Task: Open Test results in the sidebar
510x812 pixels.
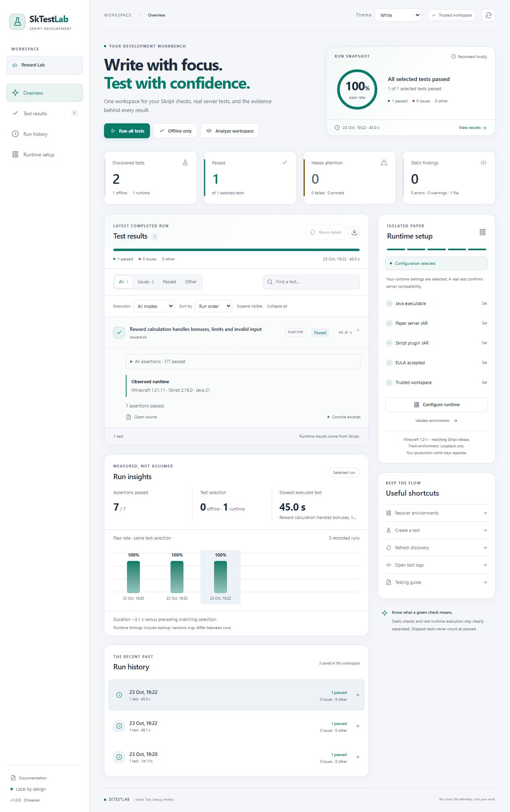Action: pyautogui.click(x=44, y=113)
